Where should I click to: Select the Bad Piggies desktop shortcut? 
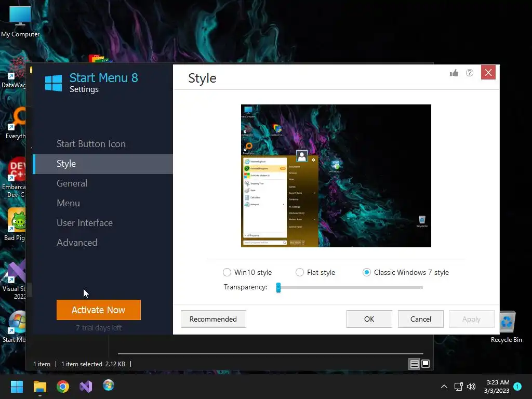[x=15, y=224]
